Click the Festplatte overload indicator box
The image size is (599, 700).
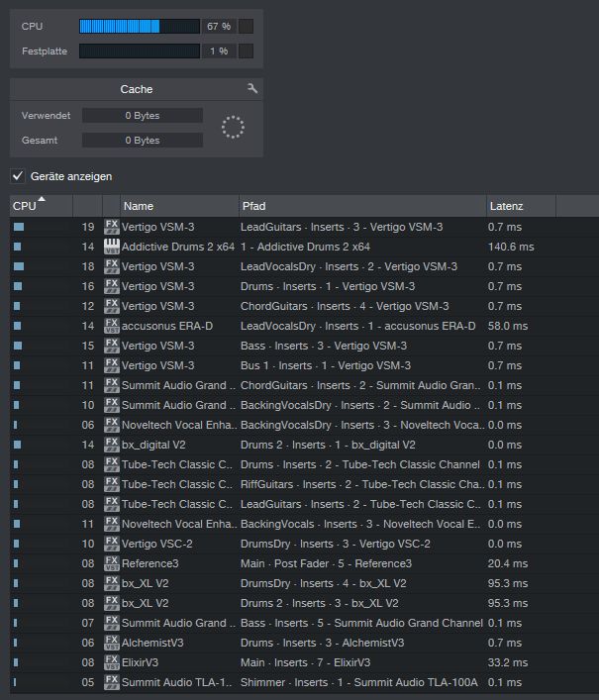pos(246,50)
